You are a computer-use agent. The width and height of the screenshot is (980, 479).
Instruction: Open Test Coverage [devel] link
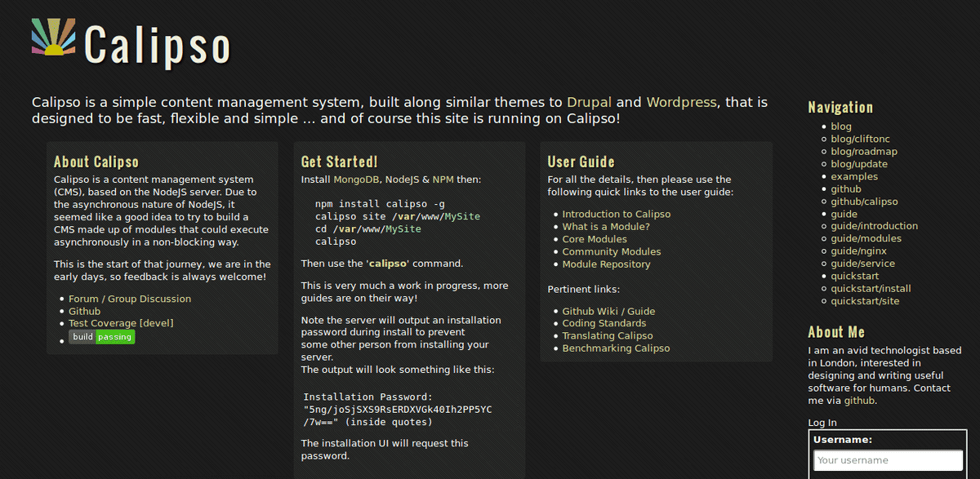point(121,323)
